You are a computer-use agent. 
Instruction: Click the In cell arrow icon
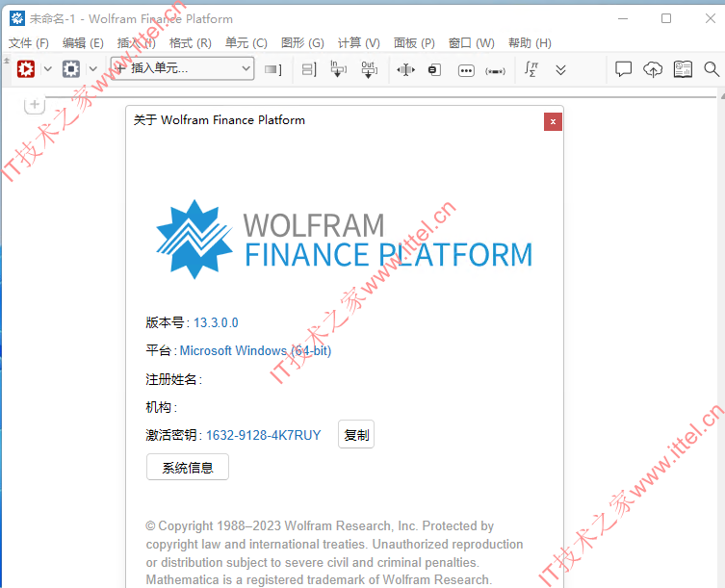[338, 69]
